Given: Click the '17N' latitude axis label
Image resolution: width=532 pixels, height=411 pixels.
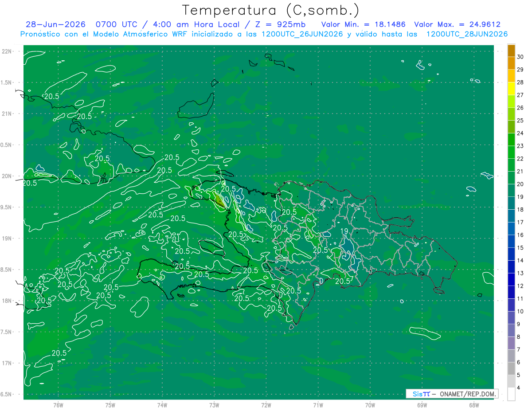Looking at the screenshot, I should point(7,363).
